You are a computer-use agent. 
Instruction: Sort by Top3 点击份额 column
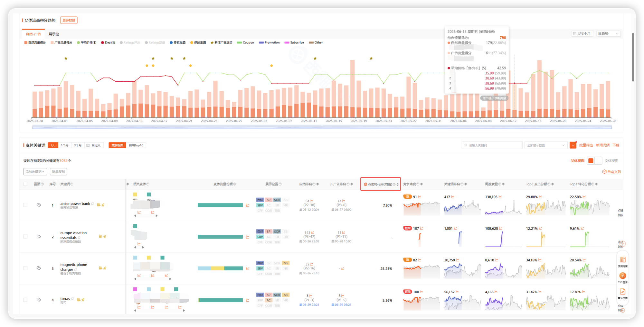(553, 184)
